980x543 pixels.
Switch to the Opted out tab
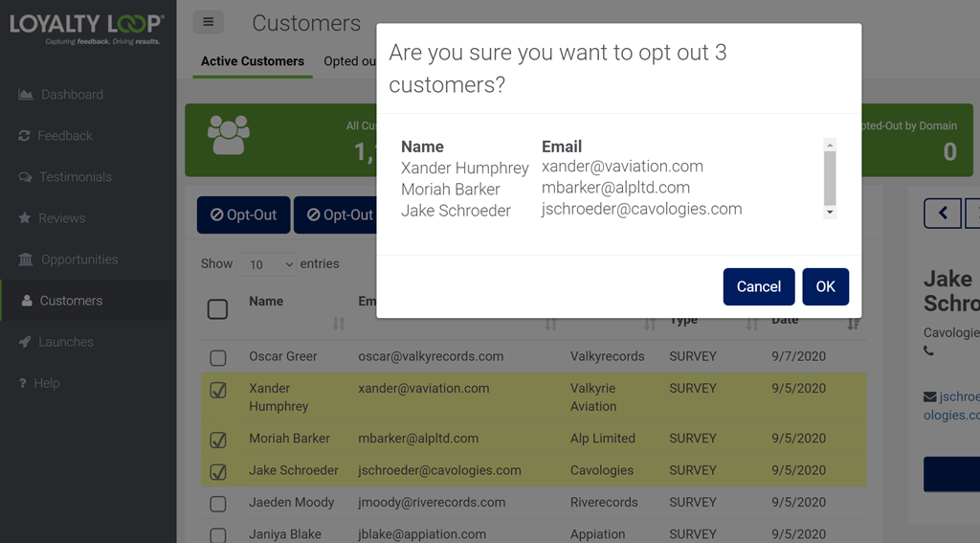point(349,61)
